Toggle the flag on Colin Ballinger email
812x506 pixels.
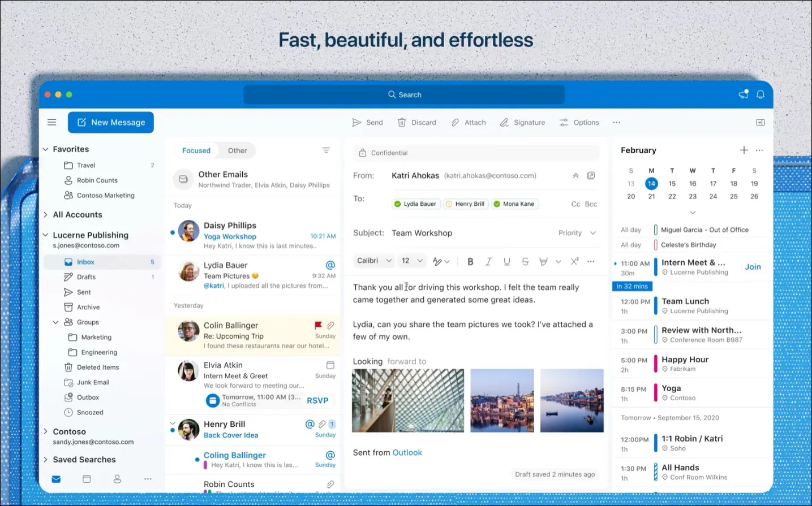(x=318, y=326)
